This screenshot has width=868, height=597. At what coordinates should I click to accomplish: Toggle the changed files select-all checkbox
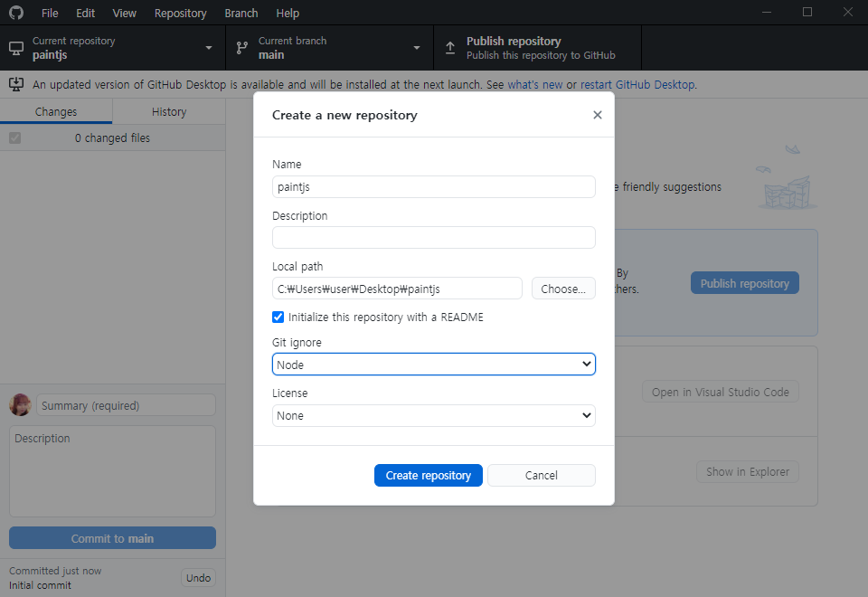pyautogui.click(x=15, y=137)
